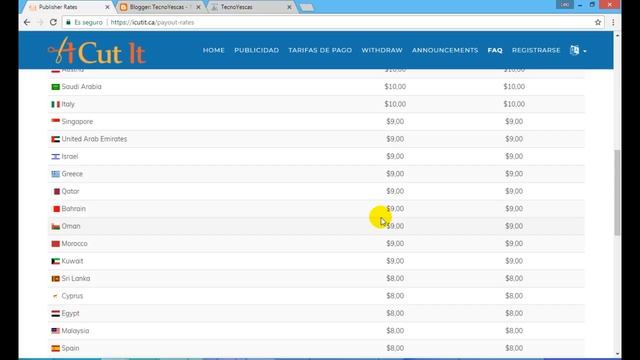Click the Kuwait flag icon
This screenshot has height=360, width=640.
click(x=56, y=261)
